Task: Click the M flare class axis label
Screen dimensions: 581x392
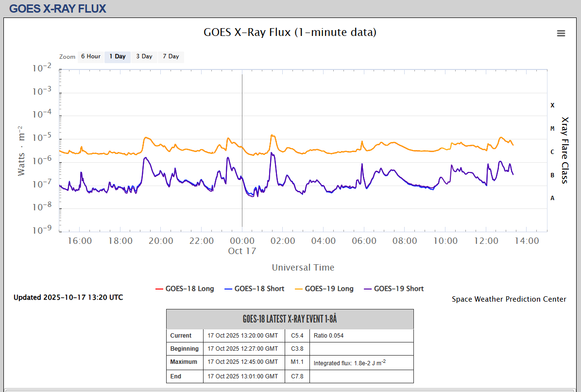Action: [552, 128]
